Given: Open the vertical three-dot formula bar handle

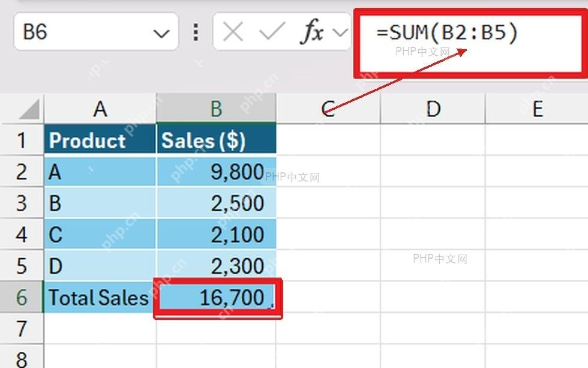Looking at the screenshot, I should [196, 32].
